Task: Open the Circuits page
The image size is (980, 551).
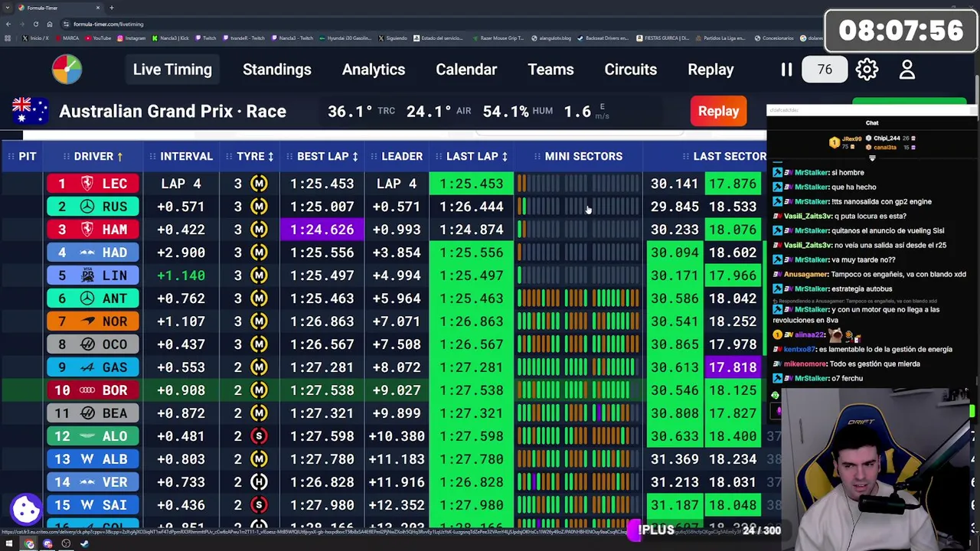Action: [631, 70]
